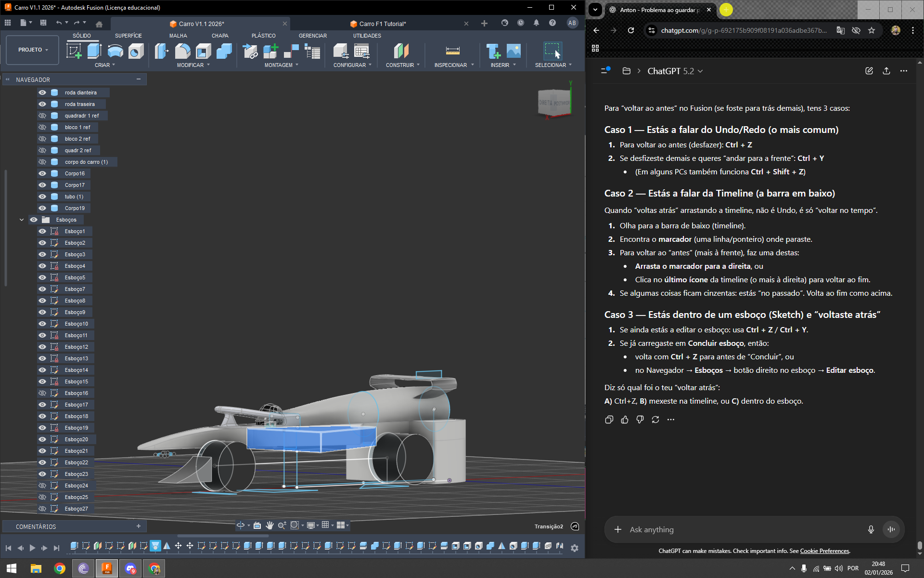Image resolution: width=924 pixels, height=578 pixels.
Task: Show the hidden Esboço24 sketch
Action: coord(42,486)
